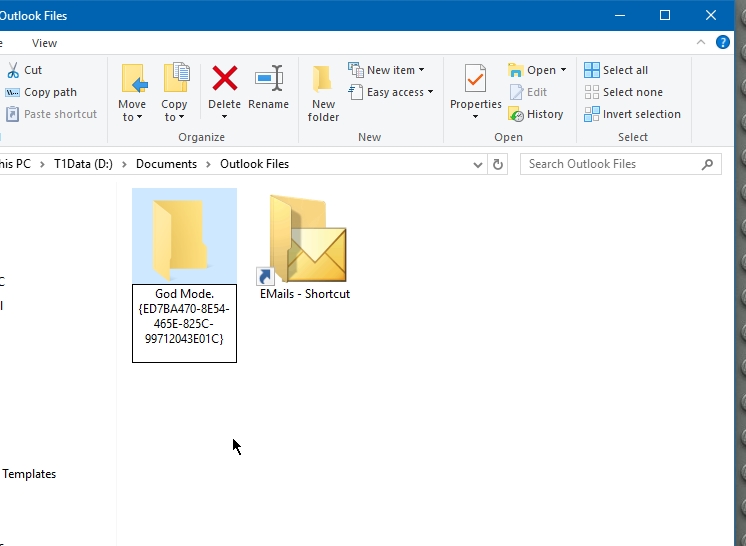Create a new folder via ribbon icon
This screenshot has height=546, width=746.
click(323, 80)
